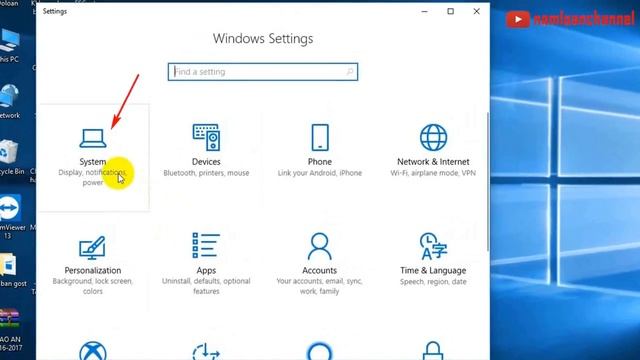The height and width of the screenshot is (360, 640).
Task: Click the Personalization label
Action: coord(93,270)
